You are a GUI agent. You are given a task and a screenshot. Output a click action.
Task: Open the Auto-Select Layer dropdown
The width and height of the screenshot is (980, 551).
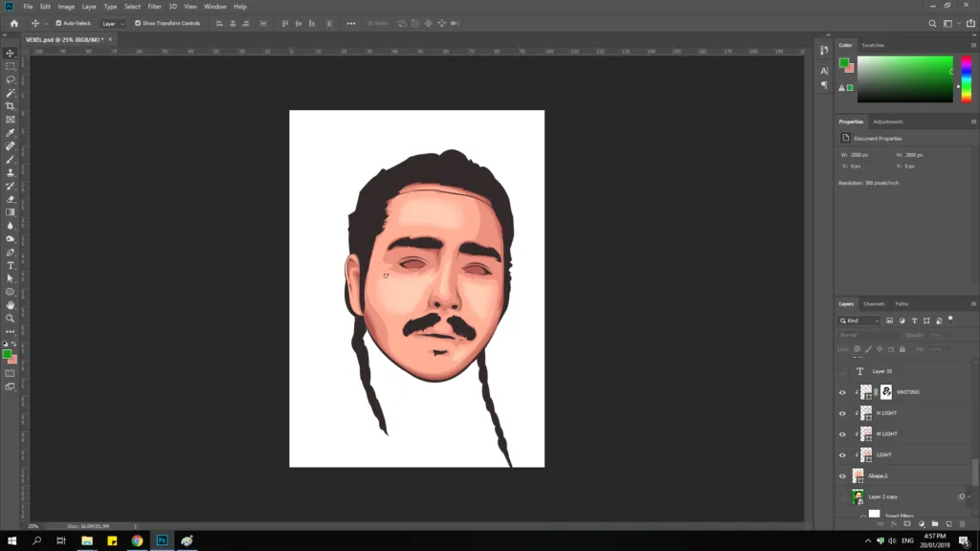point(113,24)
